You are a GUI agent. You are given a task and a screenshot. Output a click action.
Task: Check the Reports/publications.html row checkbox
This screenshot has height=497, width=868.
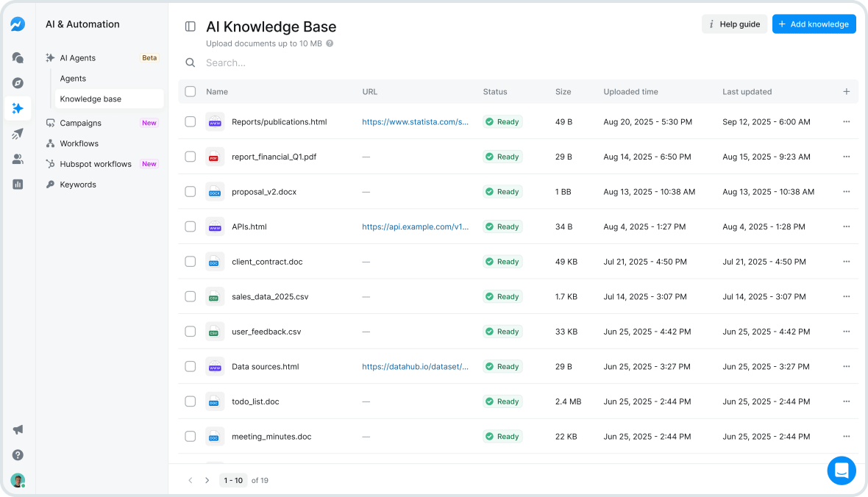click(191, 122)
